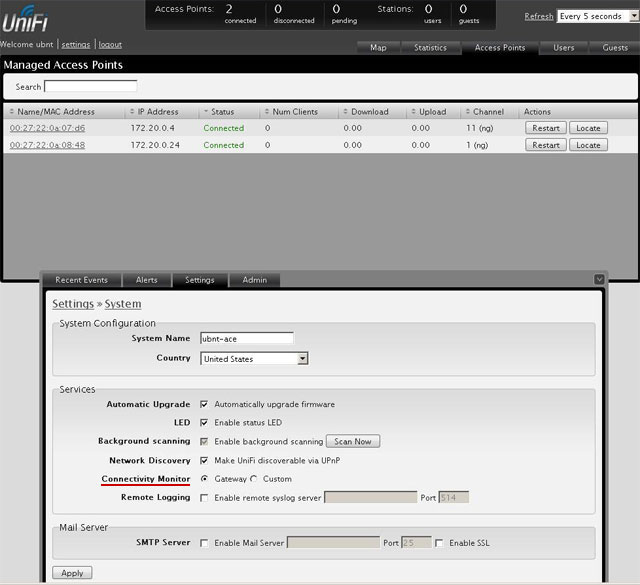The height and width of the screenshot is (585, 640).
Task: Toggle Automatically upgrade firmware checkbox
Action: pos(204,405)
